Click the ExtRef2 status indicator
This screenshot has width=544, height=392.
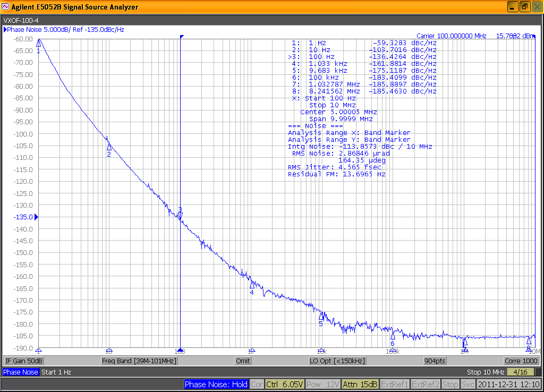[x=426, y=385]
